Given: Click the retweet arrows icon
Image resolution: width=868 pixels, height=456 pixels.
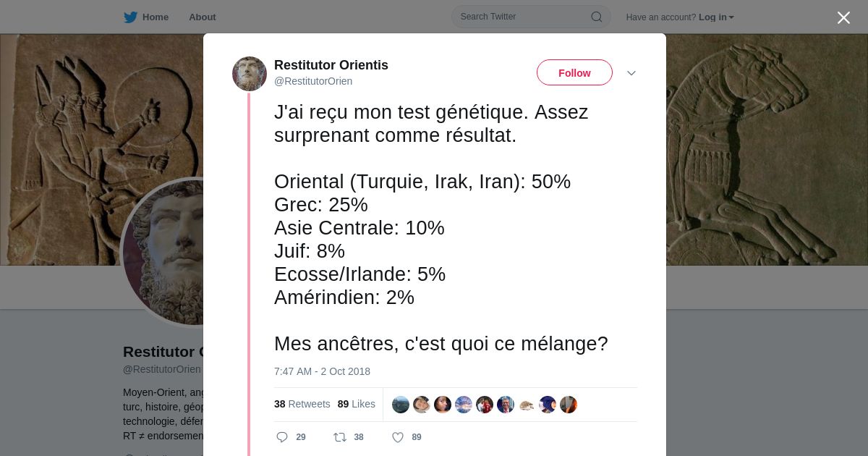Looking at the screenshot, I should point(339,437).
